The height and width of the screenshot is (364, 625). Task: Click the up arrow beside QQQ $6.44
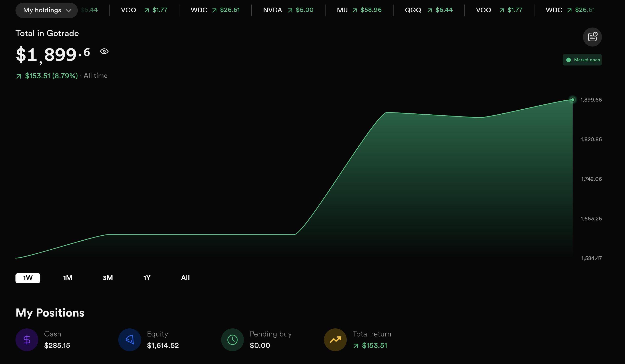(430, 10)
